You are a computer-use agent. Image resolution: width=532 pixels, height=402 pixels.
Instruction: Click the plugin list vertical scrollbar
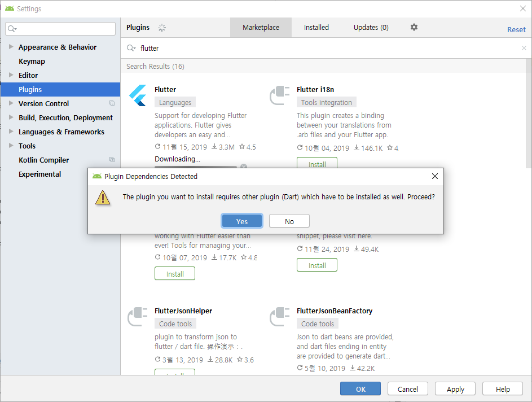(x=529, y=113)
